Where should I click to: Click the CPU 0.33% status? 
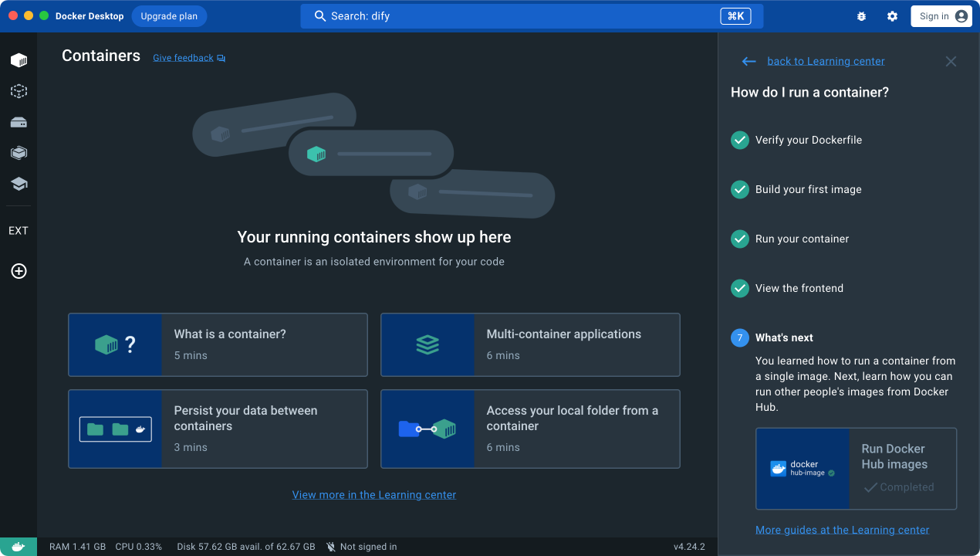139,547
